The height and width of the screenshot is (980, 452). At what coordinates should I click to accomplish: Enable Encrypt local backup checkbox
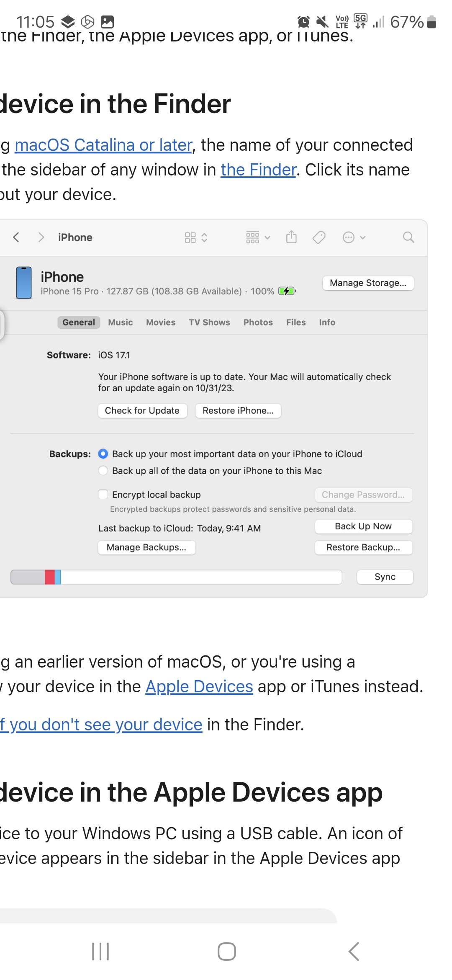tap(103, 495)
